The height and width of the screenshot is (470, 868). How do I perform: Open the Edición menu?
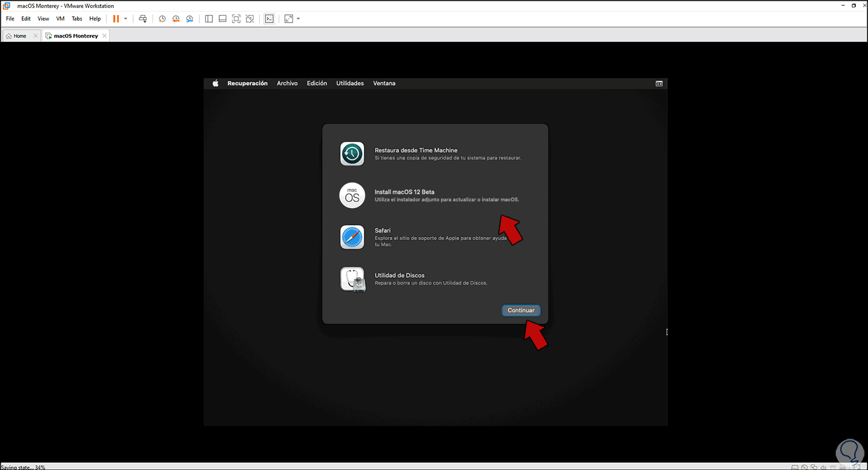tap(317, 83)
